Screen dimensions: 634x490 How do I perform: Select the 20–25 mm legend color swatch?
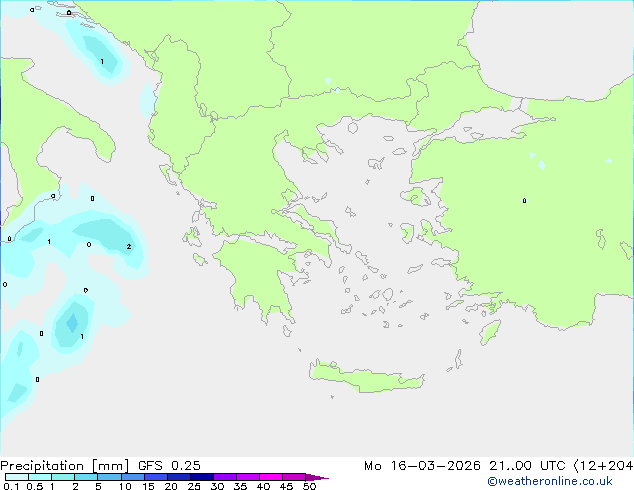pyautogui.click(x=179, y=477)
